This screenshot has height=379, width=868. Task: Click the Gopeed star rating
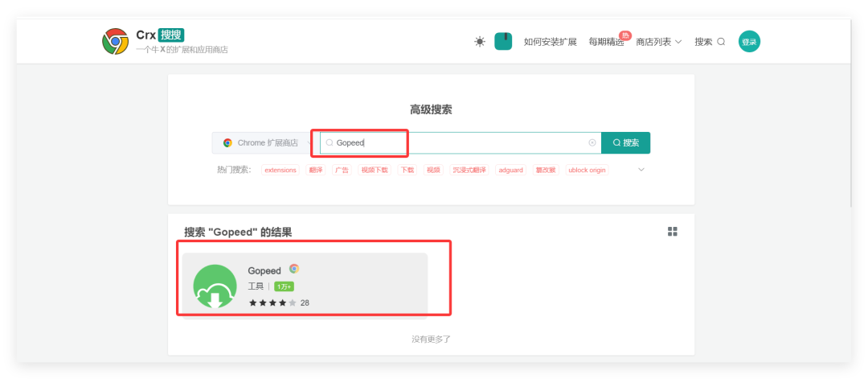tap(273, 303)
